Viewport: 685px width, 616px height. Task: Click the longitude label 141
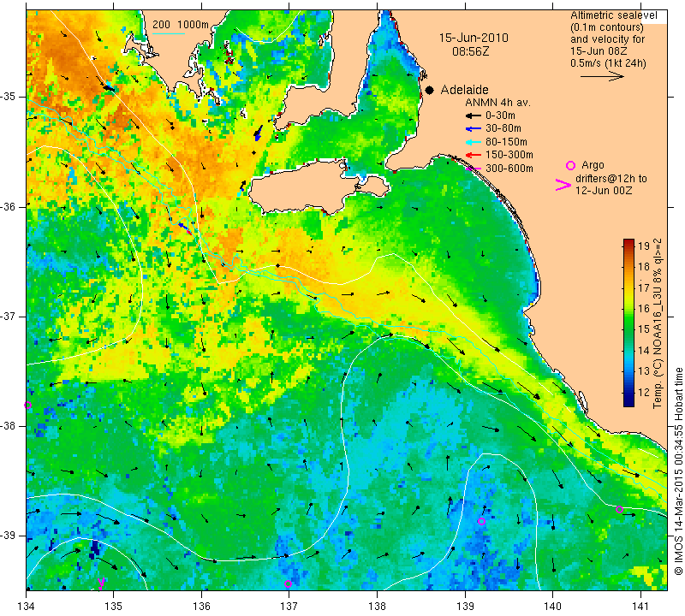[x=640, y=606]
